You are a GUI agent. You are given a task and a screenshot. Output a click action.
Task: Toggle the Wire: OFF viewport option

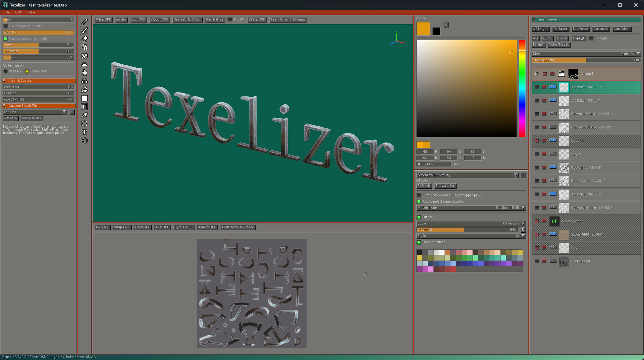(x=103, y=20)
